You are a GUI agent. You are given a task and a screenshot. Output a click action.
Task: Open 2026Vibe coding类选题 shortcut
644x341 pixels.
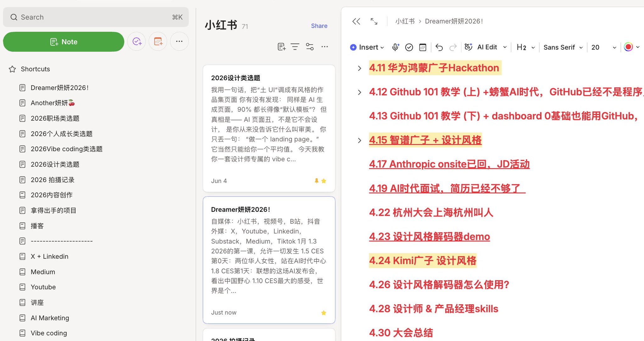coord(67,149)
